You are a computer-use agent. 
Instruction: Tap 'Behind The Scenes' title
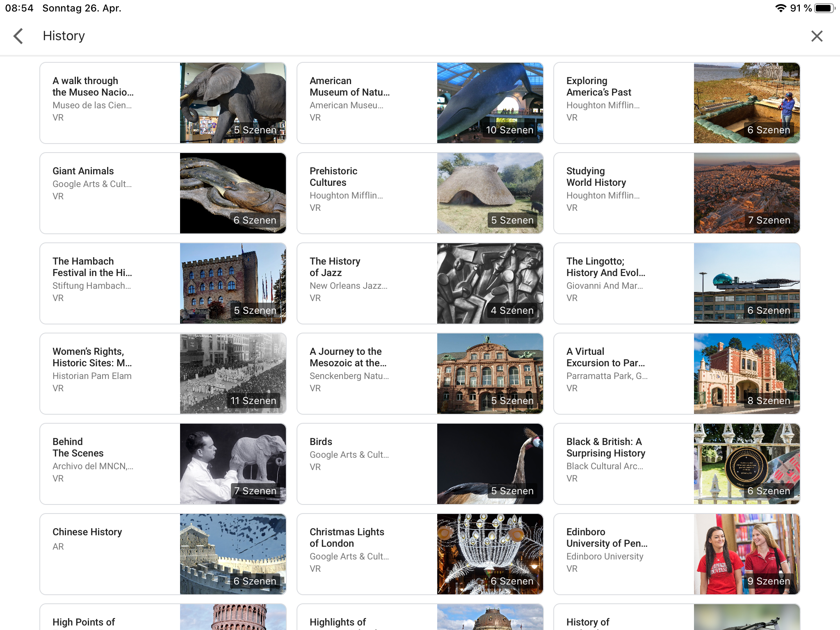(78, 447)
